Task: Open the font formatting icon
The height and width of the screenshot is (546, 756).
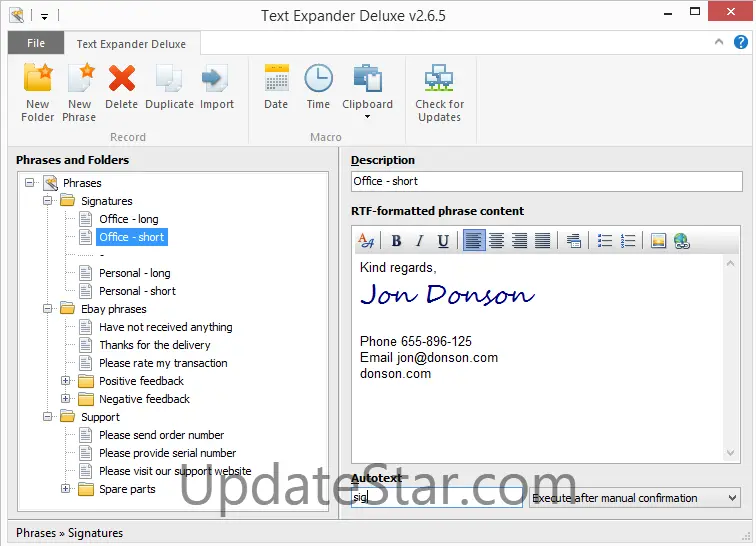Action: pos(365,240)
